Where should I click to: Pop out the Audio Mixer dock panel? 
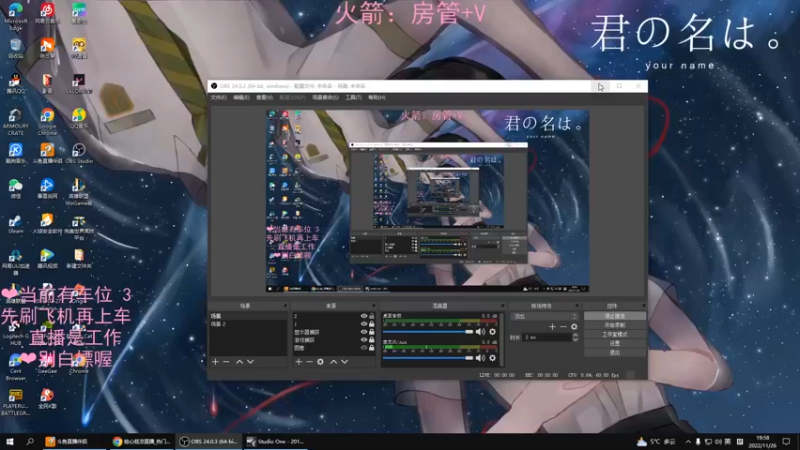click(x=503, y=306)
